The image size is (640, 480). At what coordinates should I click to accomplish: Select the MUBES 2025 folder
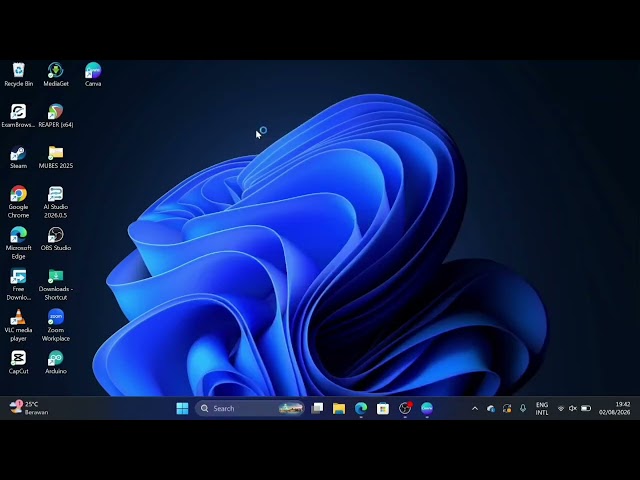56,157
